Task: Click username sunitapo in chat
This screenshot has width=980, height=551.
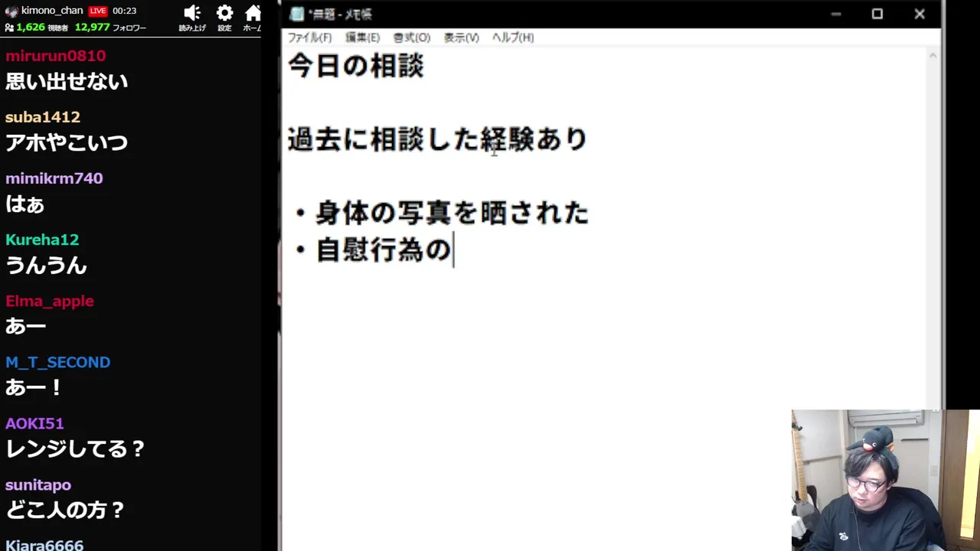Action: click(x=38, y=485)
